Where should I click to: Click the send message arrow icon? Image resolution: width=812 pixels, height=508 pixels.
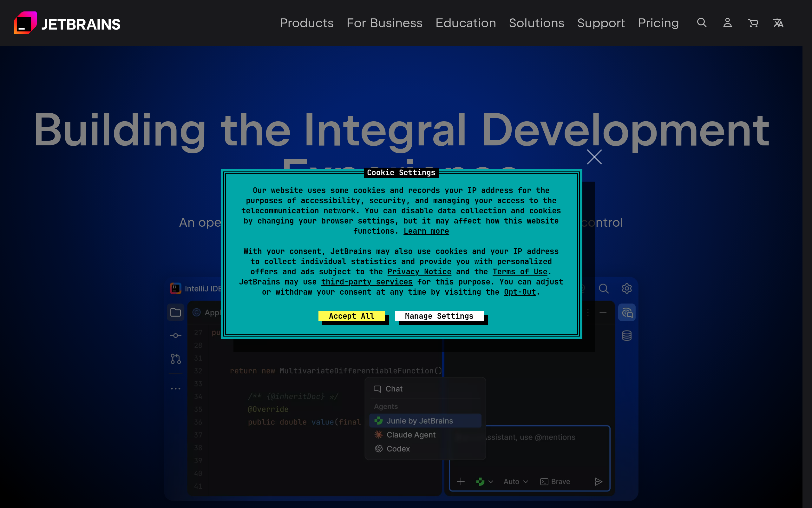[x=598, y=481]
